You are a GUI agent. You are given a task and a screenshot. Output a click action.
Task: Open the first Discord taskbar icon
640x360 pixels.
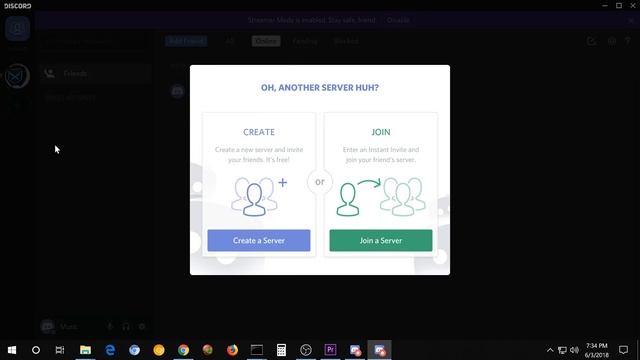355,350
